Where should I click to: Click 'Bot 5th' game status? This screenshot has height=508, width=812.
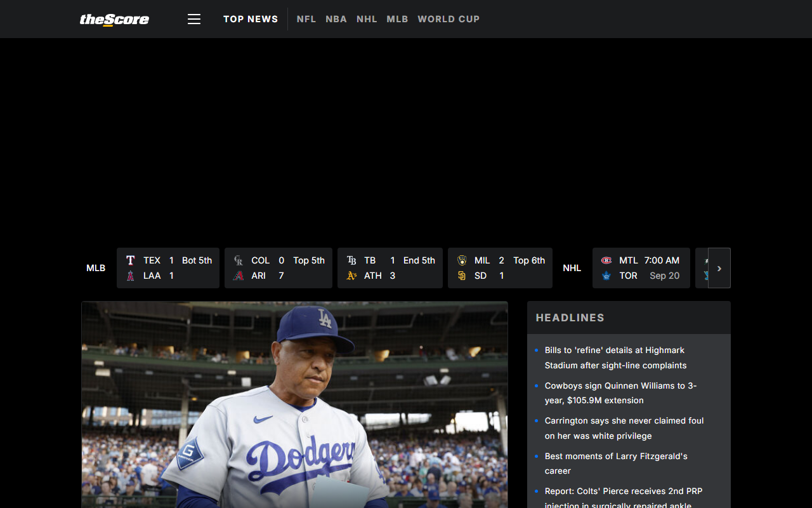(x=197, y=260)
